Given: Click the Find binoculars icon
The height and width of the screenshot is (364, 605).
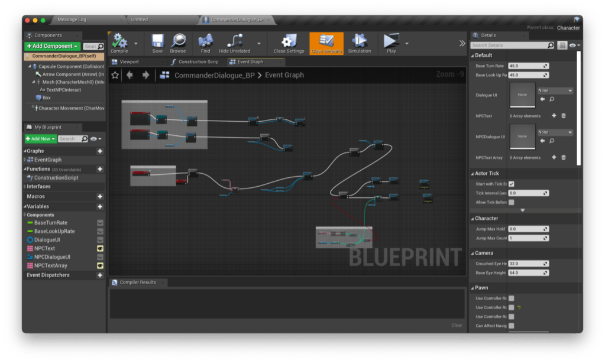Looking at the screenshot, I should 205,41.
